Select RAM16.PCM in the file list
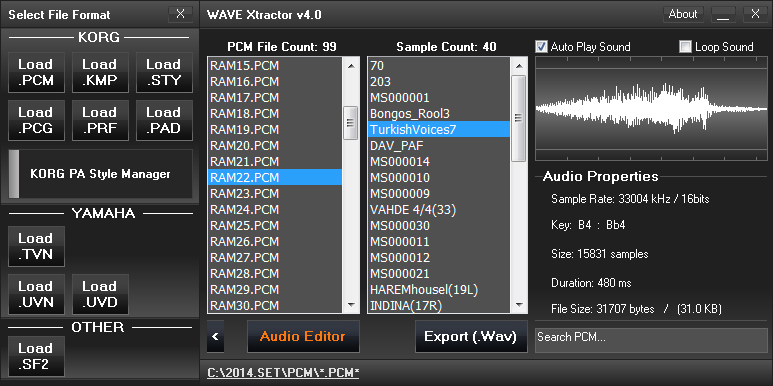 [x=275, y=81]
